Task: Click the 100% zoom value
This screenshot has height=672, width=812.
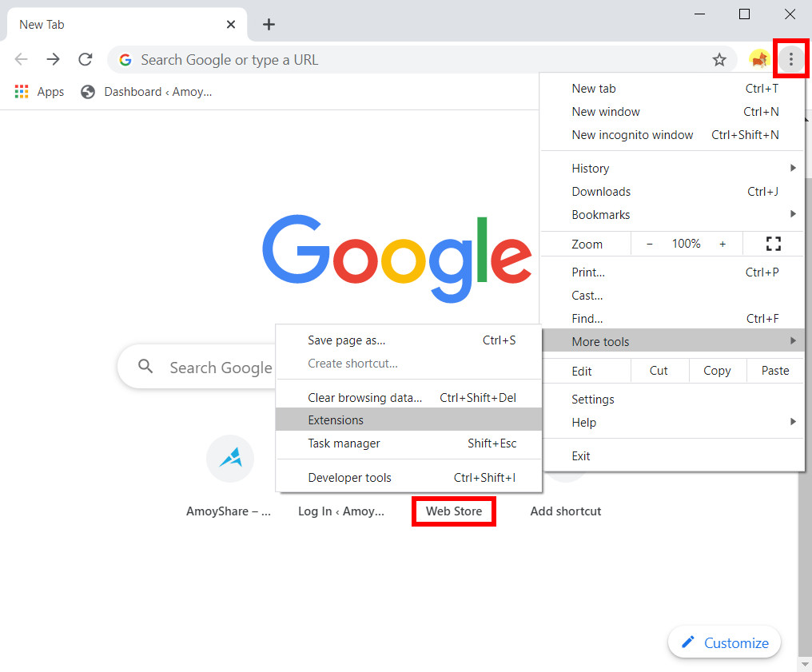Action: [687, 244]
